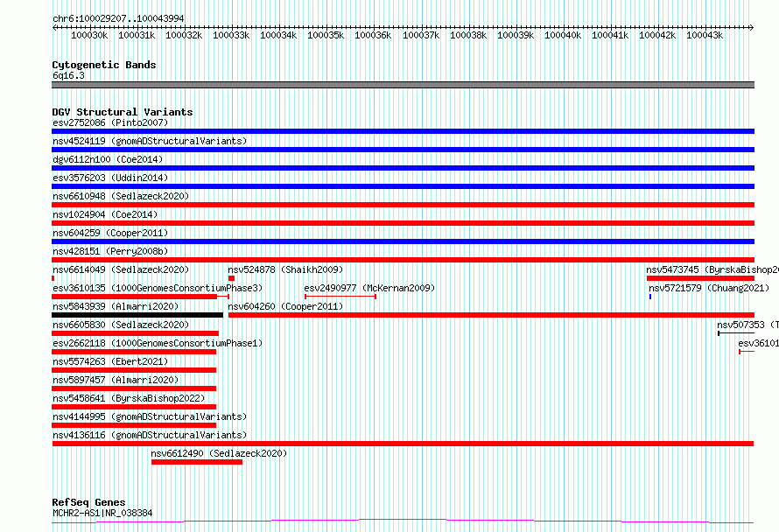779x532 pixels.
Task: Select the Cytogenetic Bands track title
Action: click(x=104, y=65)
